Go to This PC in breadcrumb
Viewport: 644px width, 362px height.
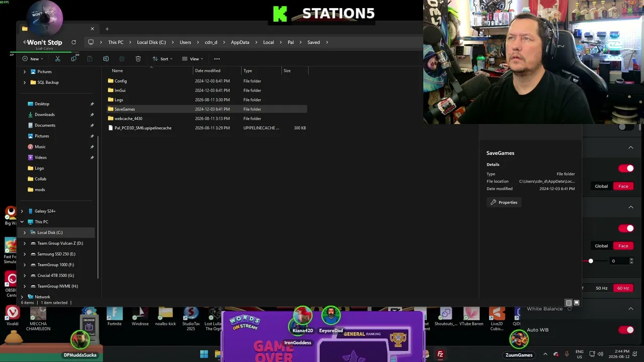(116, 42)
